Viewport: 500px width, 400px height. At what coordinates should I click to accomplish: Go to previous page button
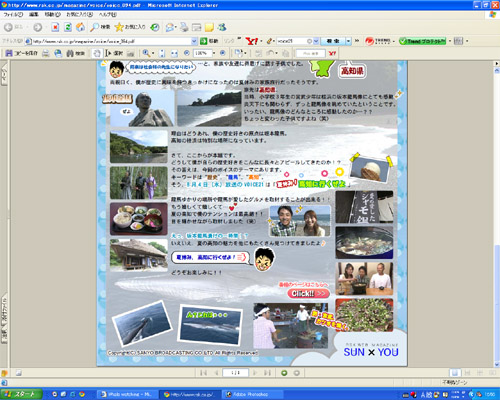click(x=216, y=373)
